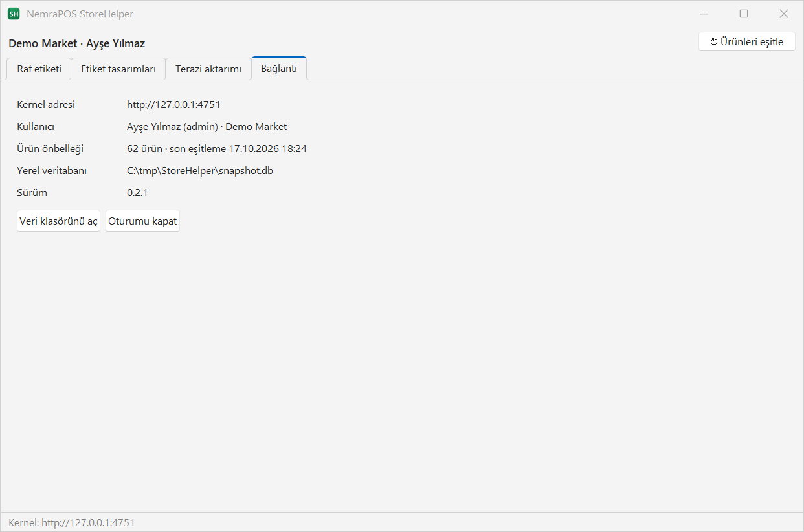Click the Ürün önbelleği label
Viewport: 804px width, 532px height.
tap(50, 148)
